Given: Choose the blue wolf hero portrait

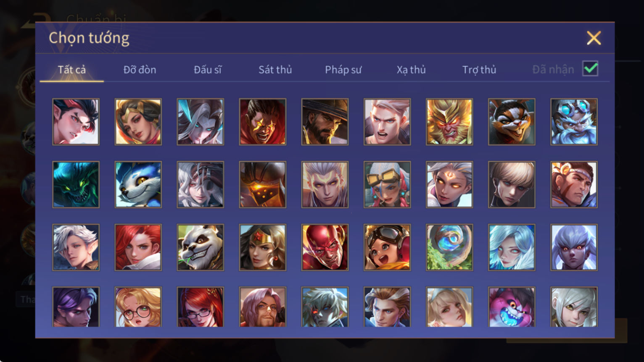Looking at the screenshot, I should click(x=138, y=185).
